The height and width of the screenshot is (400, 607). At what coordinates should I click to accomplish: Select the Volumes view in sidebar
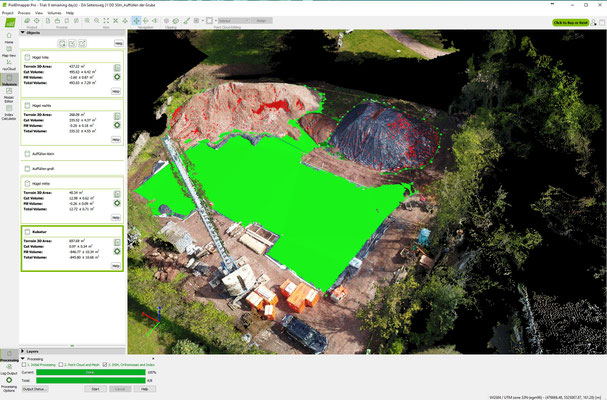click(x=9, y=80)
